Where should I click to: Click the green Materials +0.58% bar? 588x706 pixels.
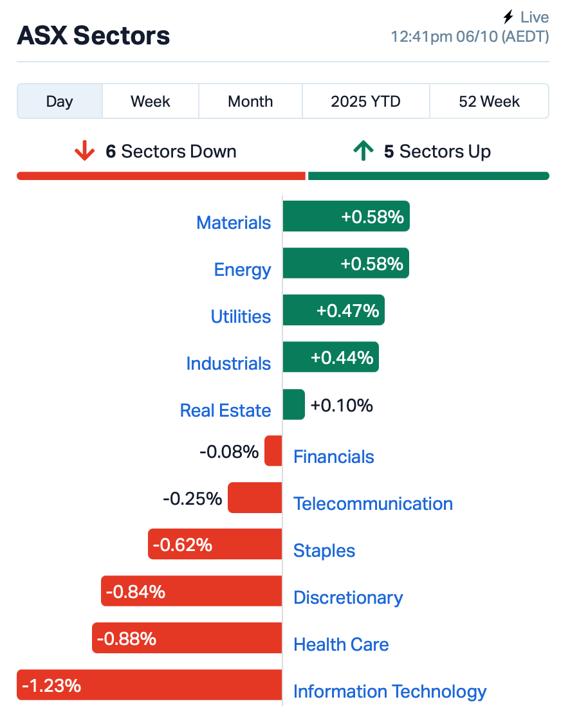pyautogui.click(x=346, y=217)
